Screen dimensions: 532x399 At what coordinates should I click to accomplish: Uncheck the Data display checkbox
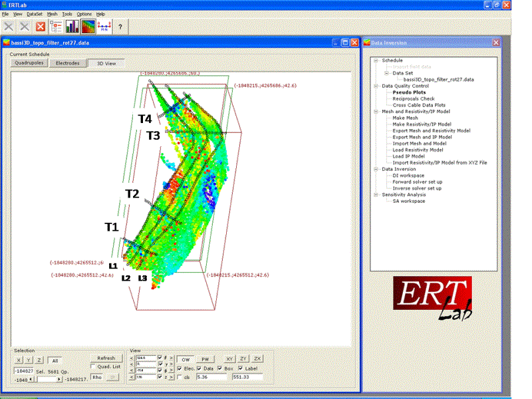(199, 368)
